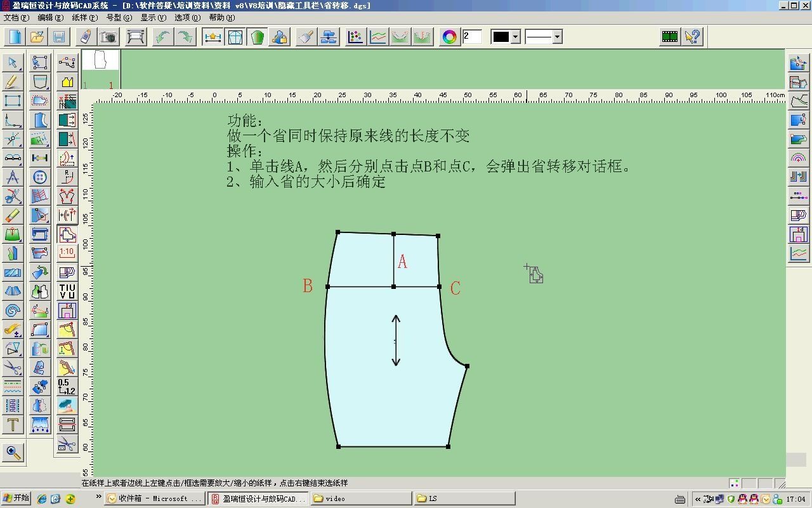Open the 显示 menu
812x508 pixels.
(152, 18)
